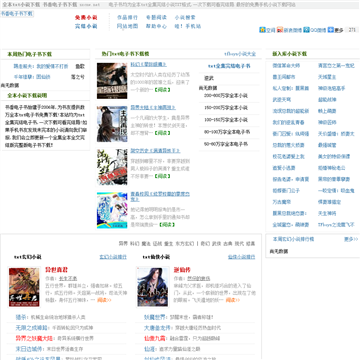Image resolution: width=360 pixels, height=360 pixels.
Task: Open 无限之成神路 in the fantasy list
Action: (x=32, y=328)
